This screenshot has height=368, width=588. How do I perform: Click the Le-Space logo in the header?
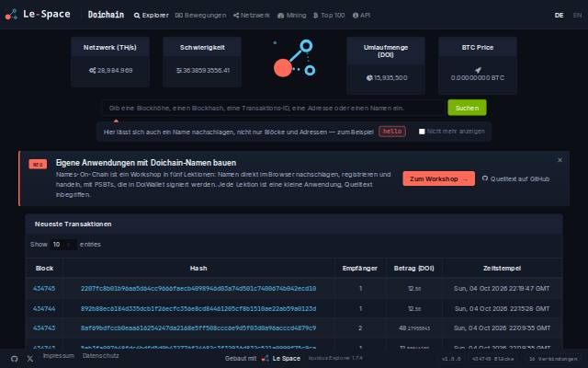pos(38,15)
